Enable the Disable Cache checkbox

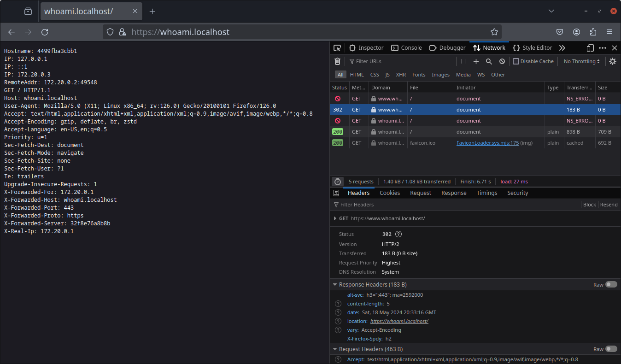516,61
